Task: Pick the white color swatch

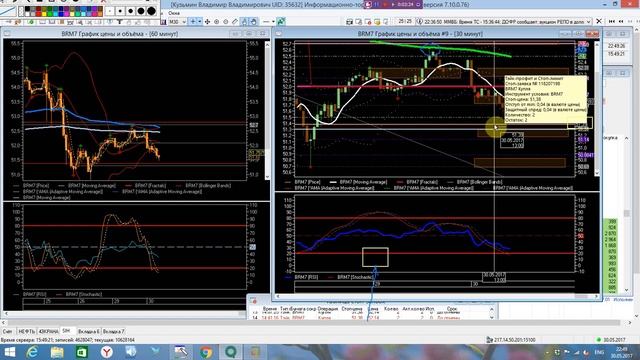Action: [x=27, y=14]
